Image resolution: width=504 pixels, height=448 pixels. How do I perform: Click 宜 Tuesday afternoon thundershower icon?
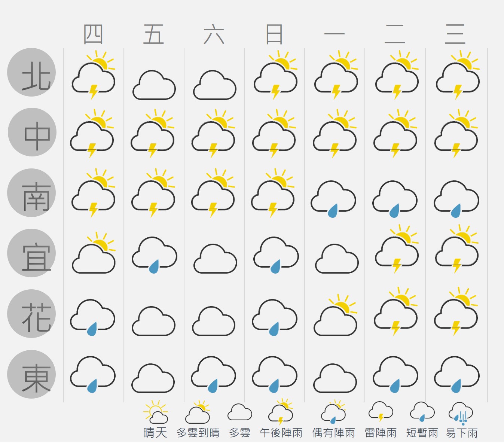pos(397,249)
